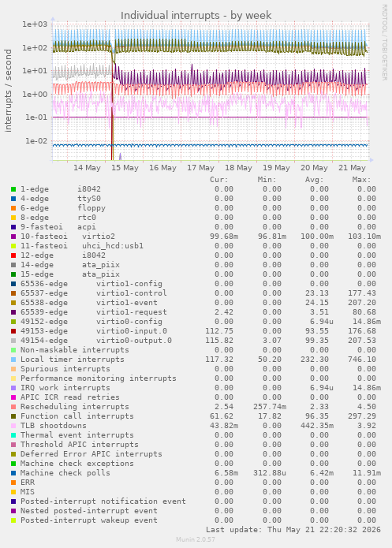Click the Max: column header
The image size is (392, 548).
click(x=361, y=180)
